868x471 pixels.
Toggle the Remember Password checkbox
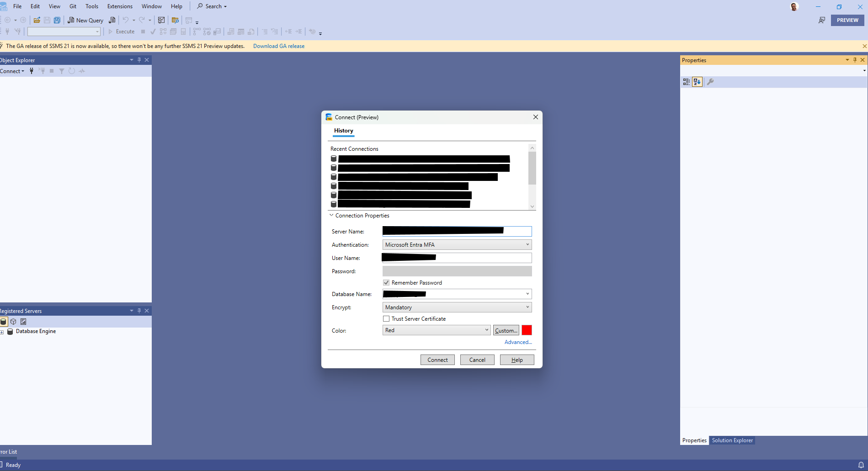386,283
